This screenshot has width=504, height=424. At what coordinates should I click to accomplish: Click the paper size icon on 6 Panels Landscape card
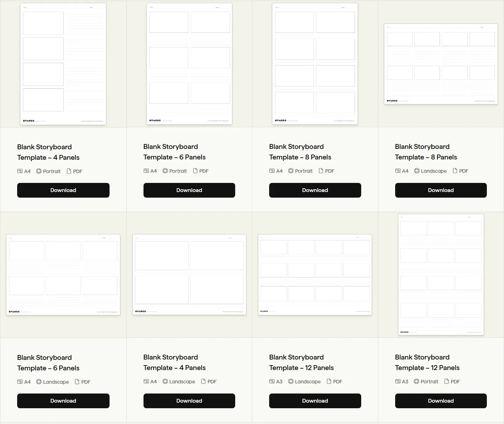pyautogui.click(x=20, y=382)
